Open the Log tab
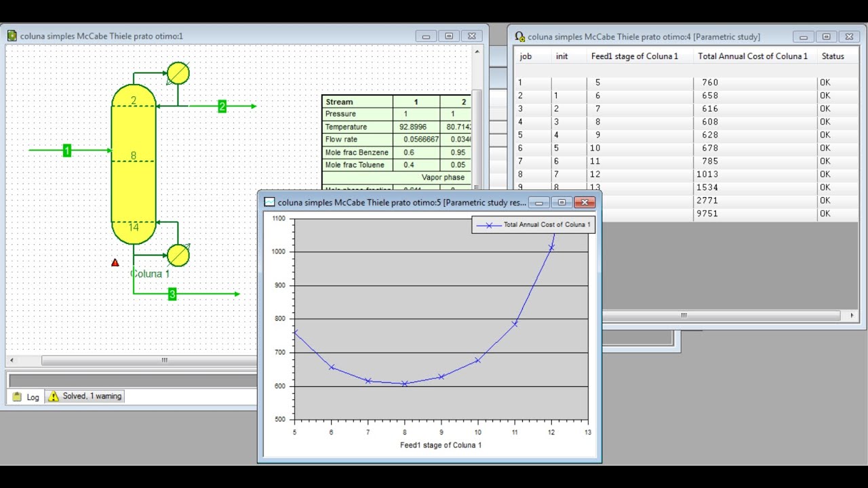This screenshot has height=488, width=868. tap(26, 396)
